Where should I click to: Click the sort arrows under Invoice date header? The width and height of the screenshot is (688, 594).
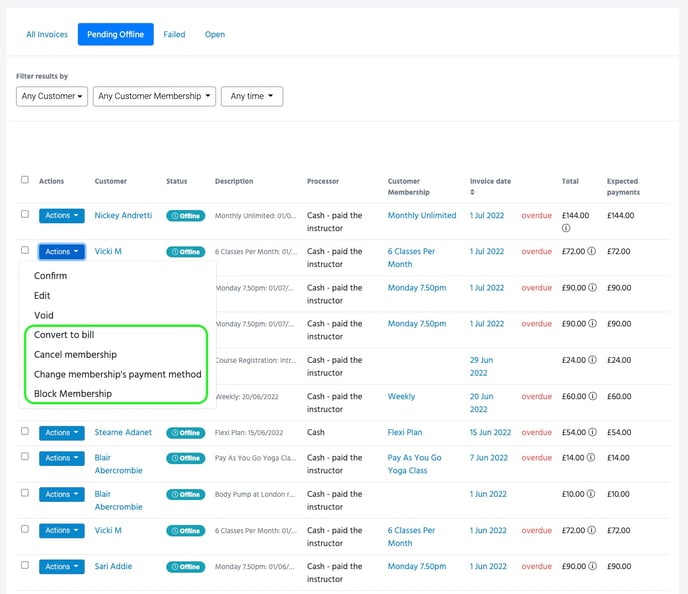pos(472,192)
